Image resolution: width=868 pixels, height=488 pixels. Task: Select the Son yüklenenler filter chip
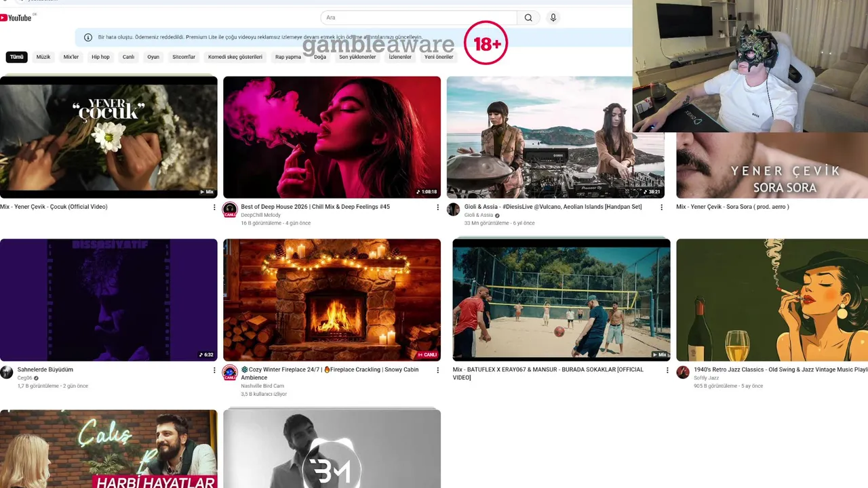click(357, 57)
